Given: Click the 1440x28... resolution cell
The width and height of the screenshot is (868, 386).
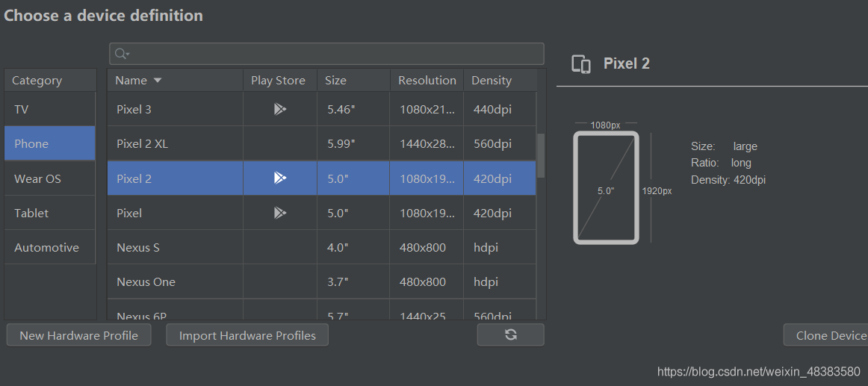Looking at the screenshot, I should [427, 144].
